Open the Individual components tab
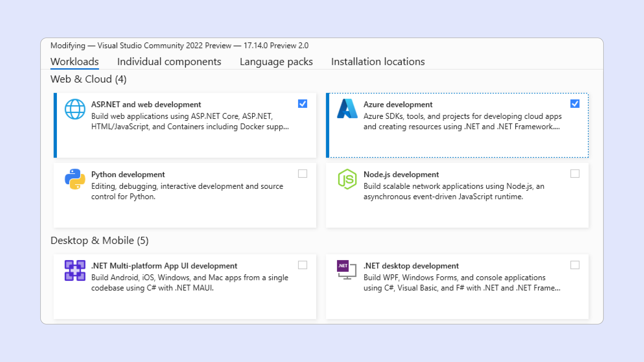Viewport: 644px width, 362px height. tap(169, 62)
